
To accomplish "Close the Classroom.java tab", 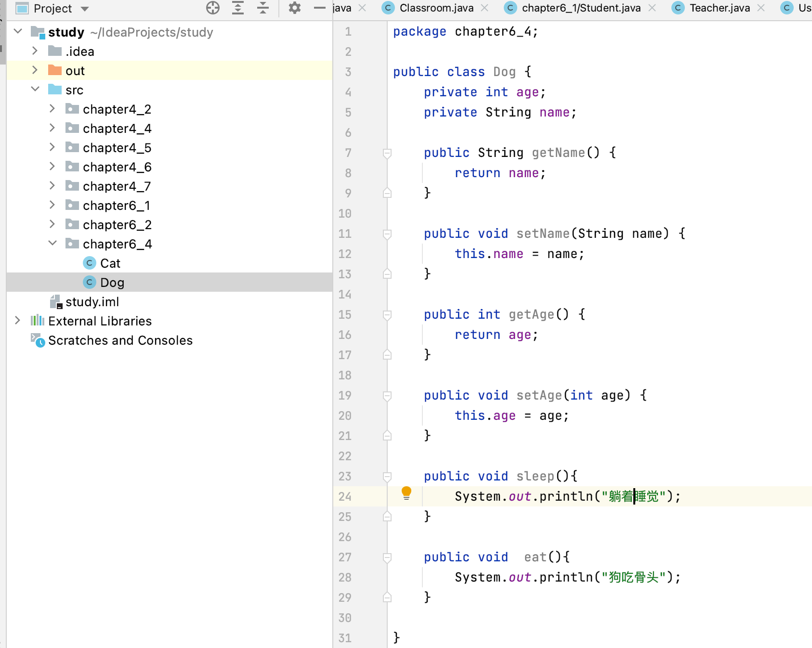I will [x=485, y=8].
